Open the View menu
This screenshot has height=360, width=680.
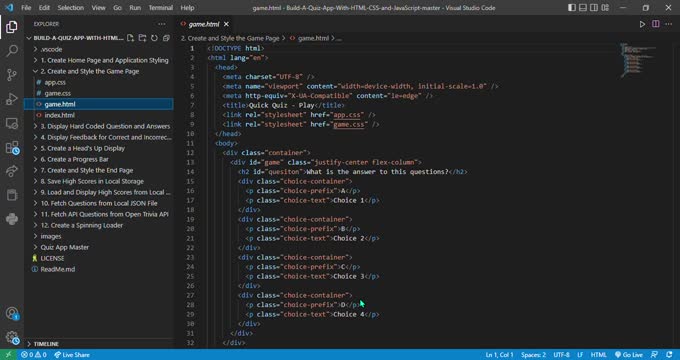pyautogui.click(x=98, y=8)
